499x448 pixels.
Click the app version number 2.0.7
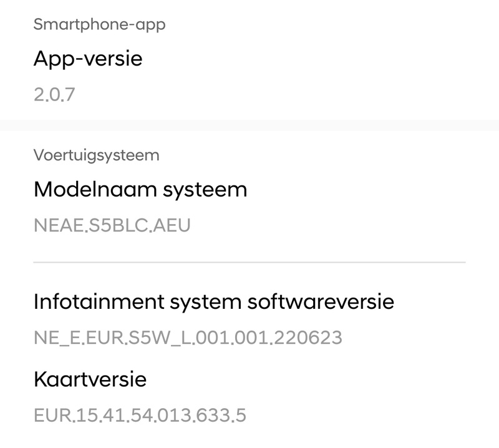point(53,94)
